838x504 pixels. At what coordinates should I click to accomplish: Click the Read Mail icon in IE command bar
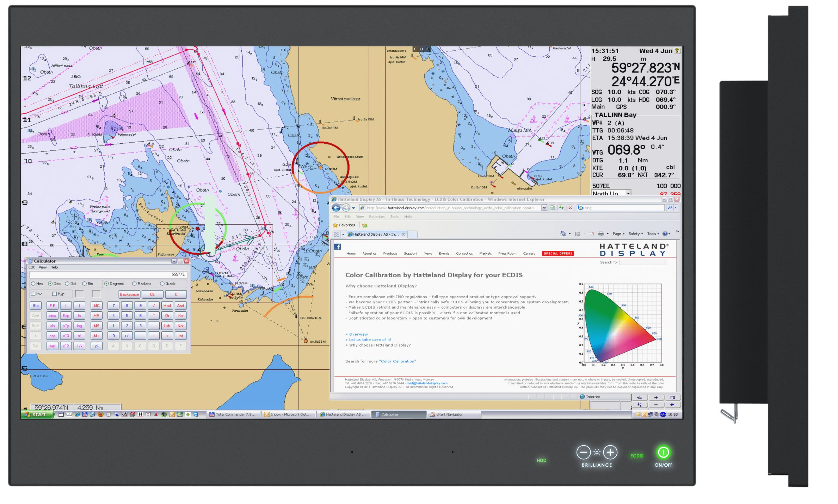(591, 234)
